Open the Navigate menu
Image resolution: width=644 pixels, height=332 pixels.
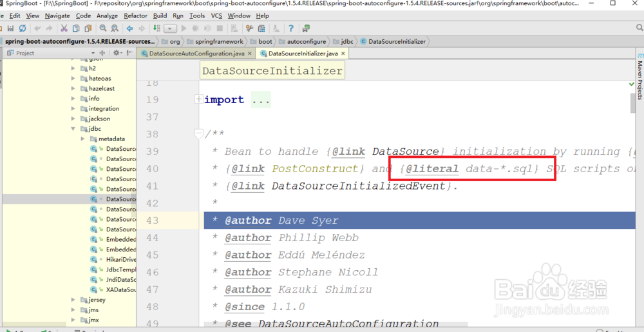click(57, 15)
